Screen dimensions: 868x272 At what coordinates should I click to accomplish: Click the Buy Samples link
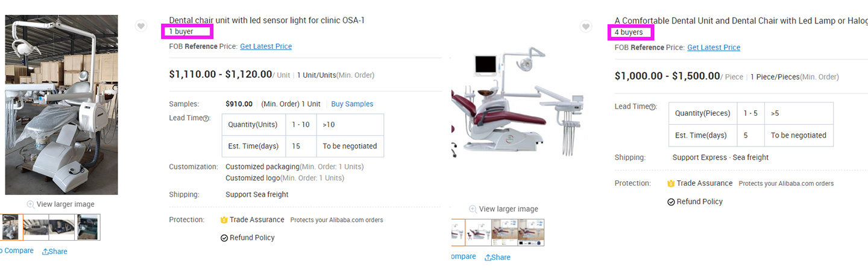pos(352,104)
